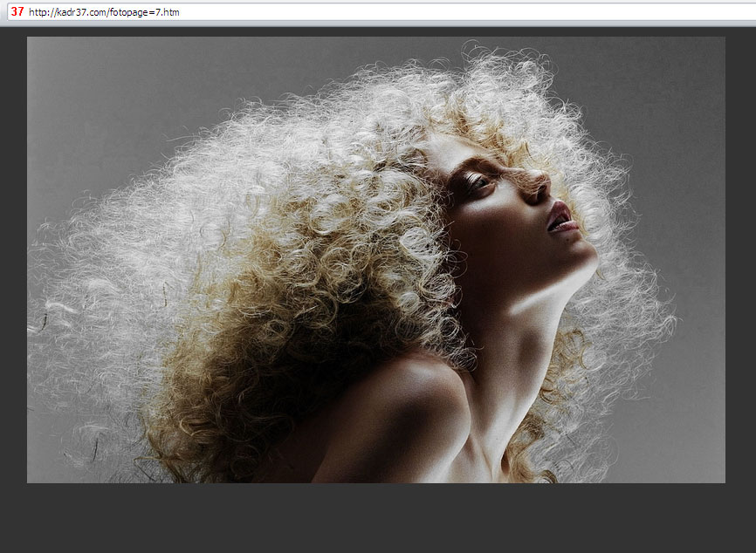Click the dark margin right of the photo
Image resolution: width=756 pixels, height=553 pixels.
[x=740, y=262]
